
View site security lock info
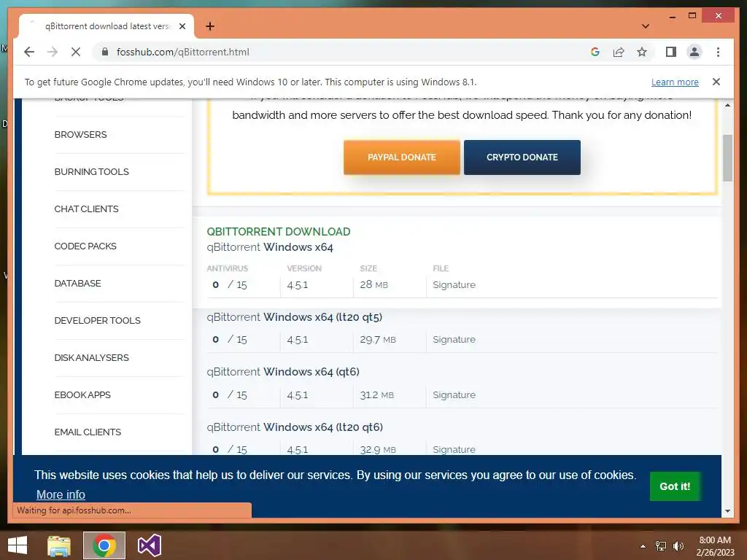(105, 52)
